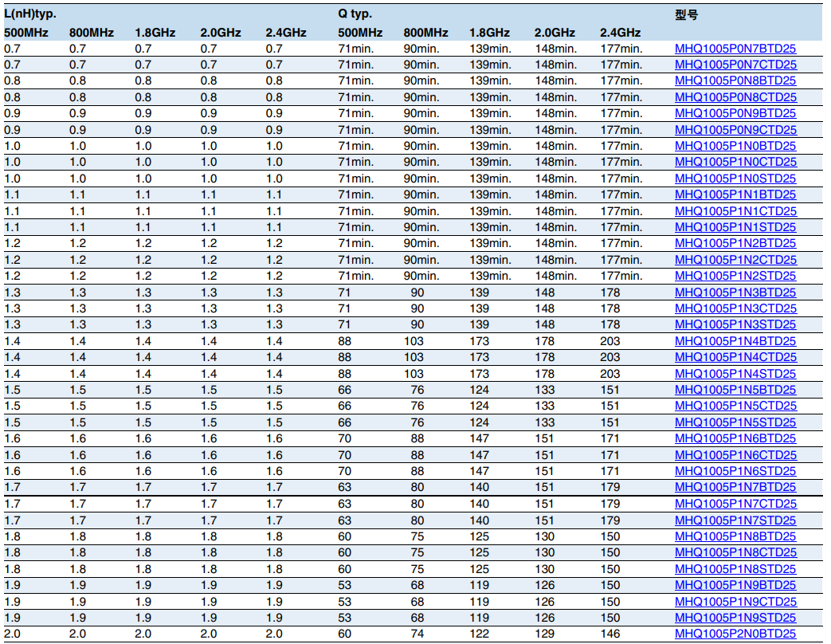View part MHQ1005P1N8STD25
The height and width of the screenshot is (644, 831).
point(735,569)
